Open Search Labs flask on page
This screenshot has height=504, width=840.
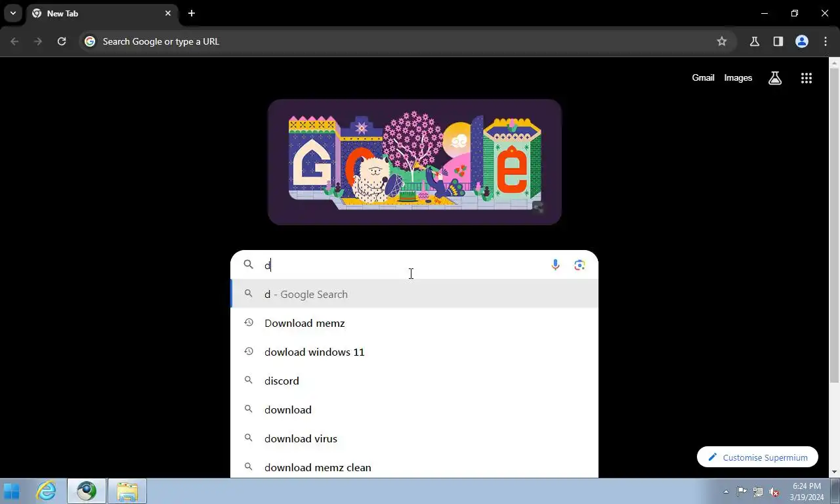coord(775,78)
